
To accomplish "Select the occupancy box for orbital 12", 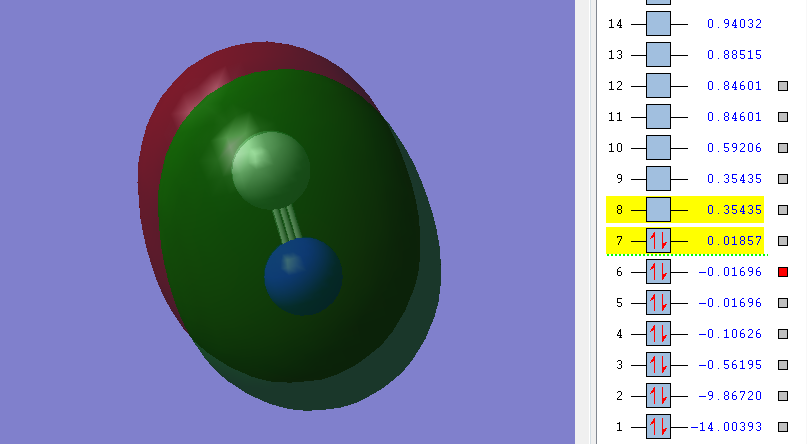I will click(658, 85).
